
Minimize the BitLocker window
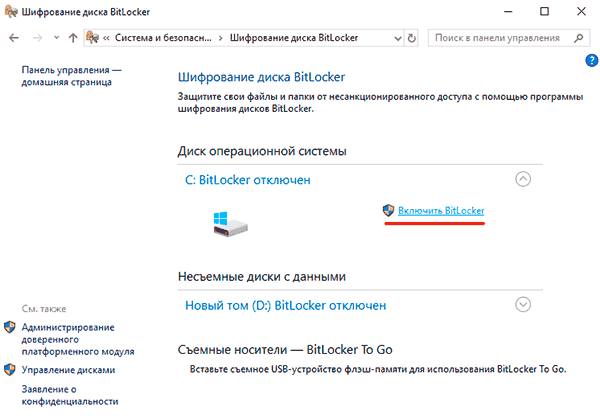coord(508,11)
